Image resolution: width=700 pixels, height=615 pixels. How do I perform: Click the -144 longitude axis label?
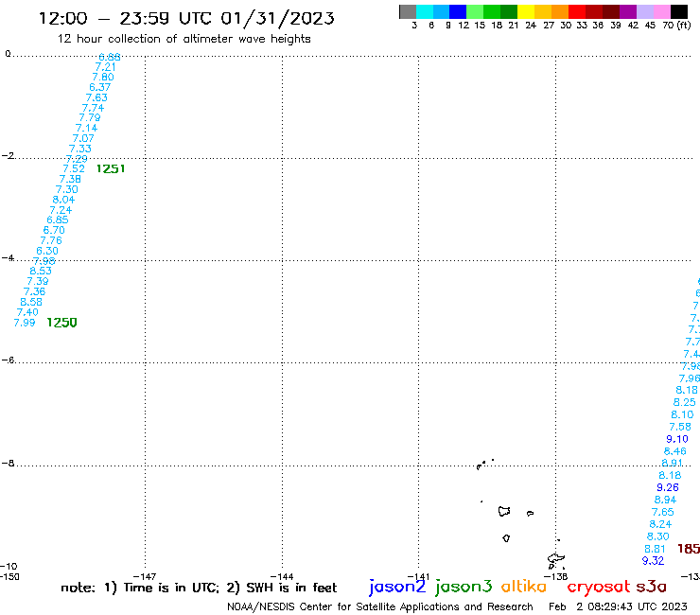point(282,576)
